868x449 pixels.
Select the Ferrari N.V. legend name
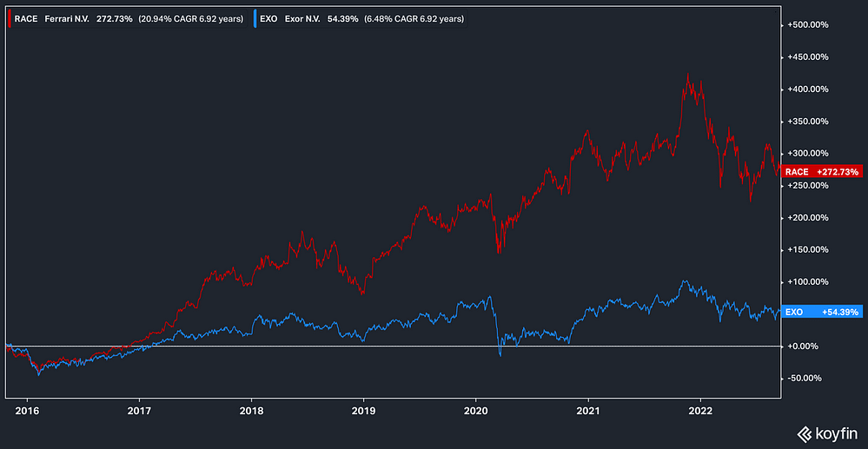(x=67, y=19)
